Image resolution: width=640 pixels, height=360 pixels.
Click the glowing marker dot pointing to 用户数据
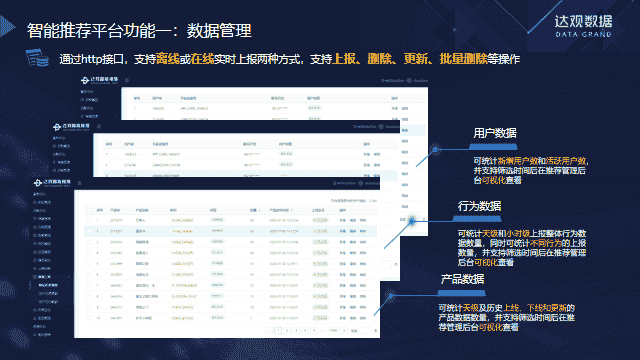coord(435,149)
